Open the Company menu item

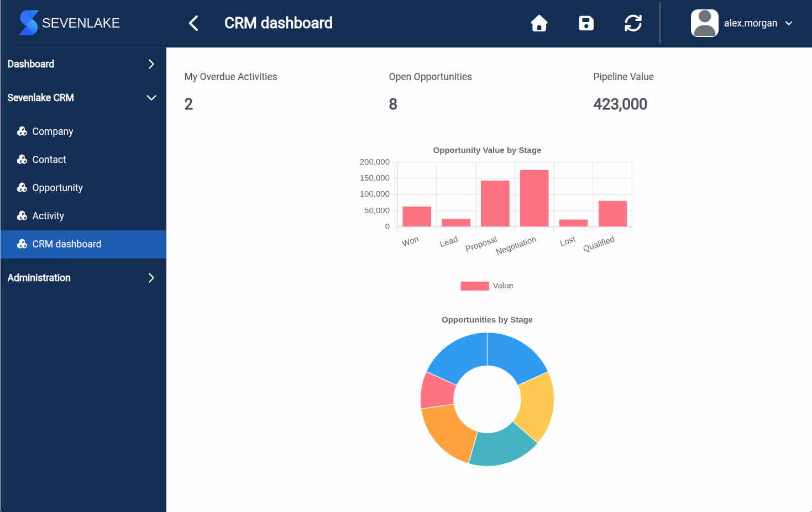click(83, 131)
